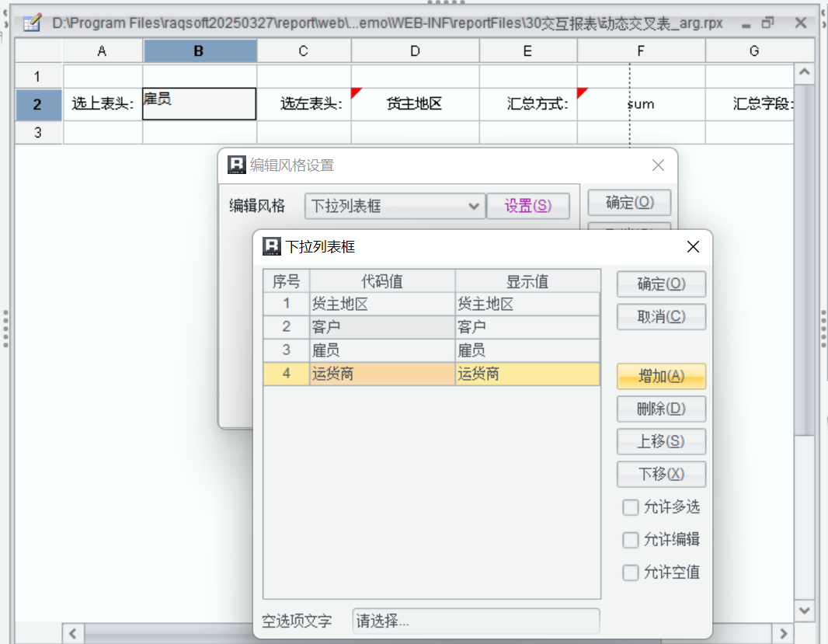
Task: Move item up with 上移(S)
Action: pos(661,441)
